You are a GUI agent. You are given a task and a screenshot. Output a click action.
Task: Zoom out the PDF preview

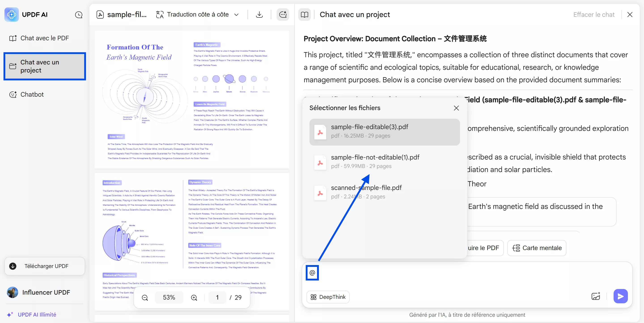145,297
